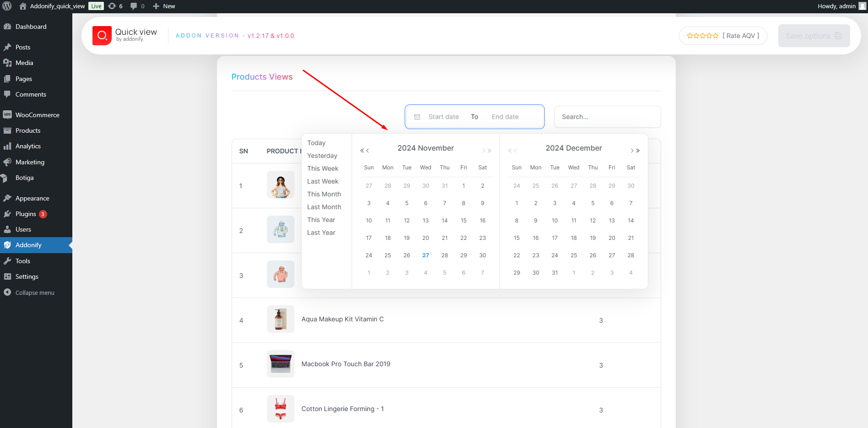Open the Macbook Pro Touch Bar thumbnail

(280, 364)
